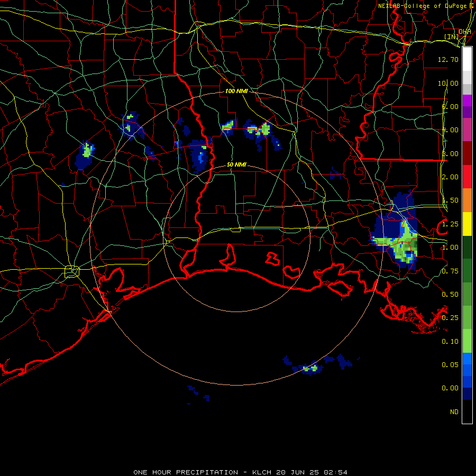This screenshot has height=476, width=476.
Task: Click the 0.10 legend value
Action: (450, 342)
